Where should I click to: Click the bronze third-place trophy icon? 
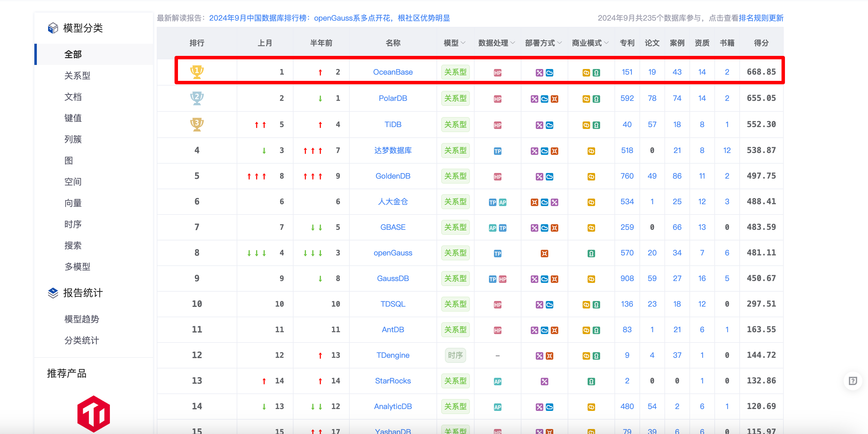click(x=197, y=124)
